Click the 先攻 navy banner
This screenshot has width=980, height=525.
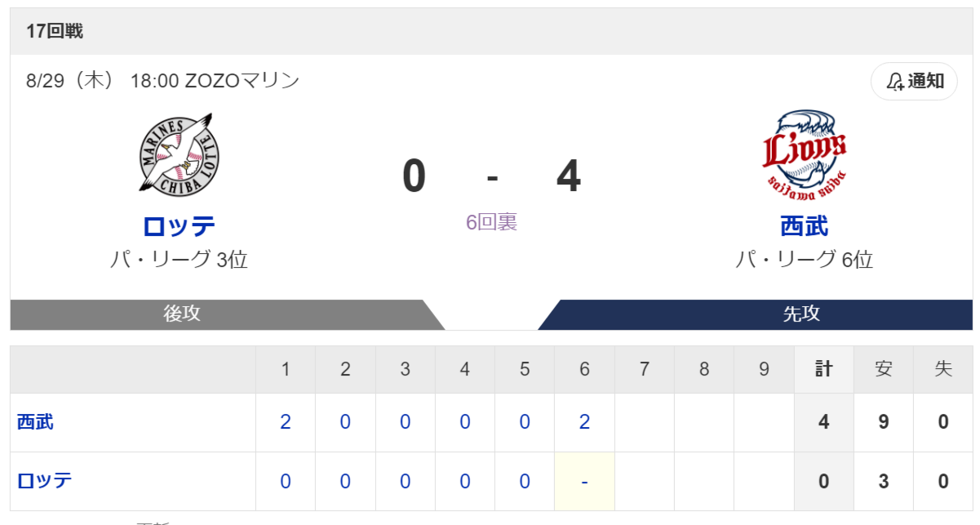tap(759, 314)
